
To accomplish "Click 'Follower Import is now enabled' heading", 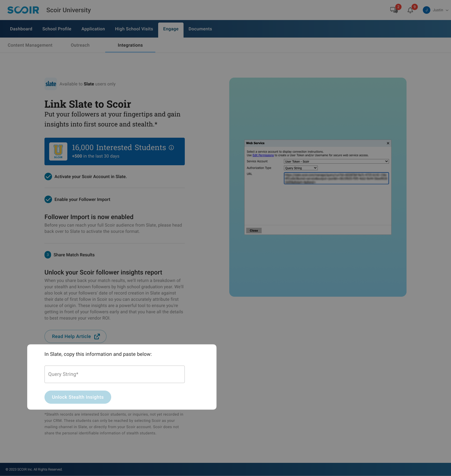I will coord(89,217).
